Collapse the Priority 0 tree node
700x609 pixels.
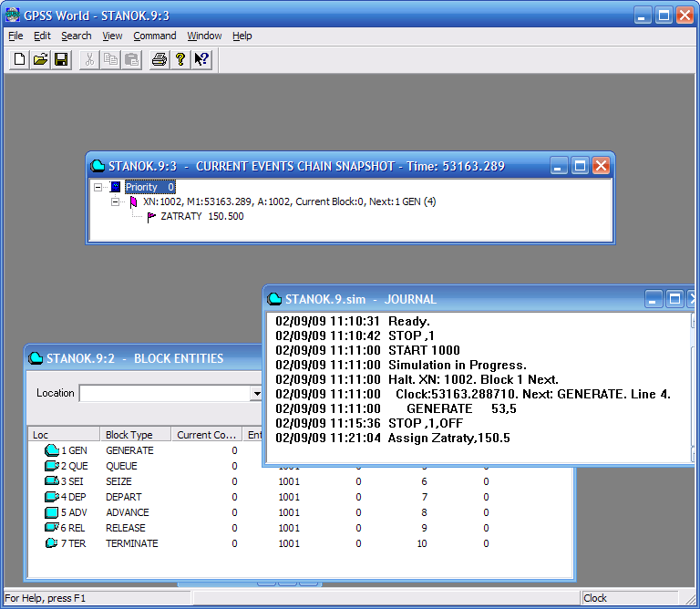click(98, 187)
